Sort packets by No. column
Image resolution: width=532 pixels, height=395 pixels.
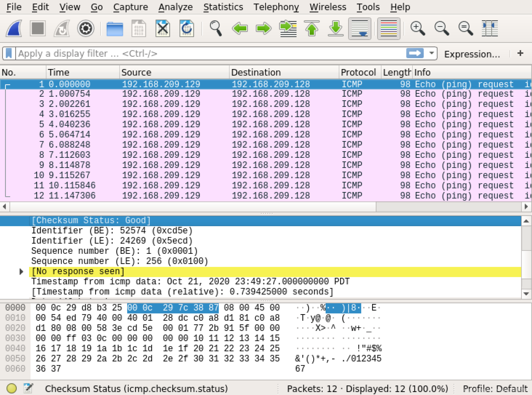[23, 72]
